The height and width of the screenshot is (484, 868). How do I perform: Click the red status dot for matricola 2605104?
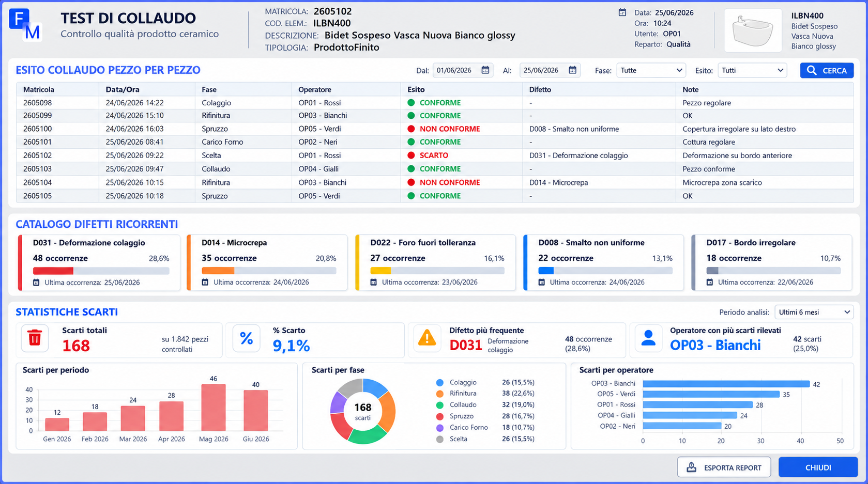[x=411, y=182]
